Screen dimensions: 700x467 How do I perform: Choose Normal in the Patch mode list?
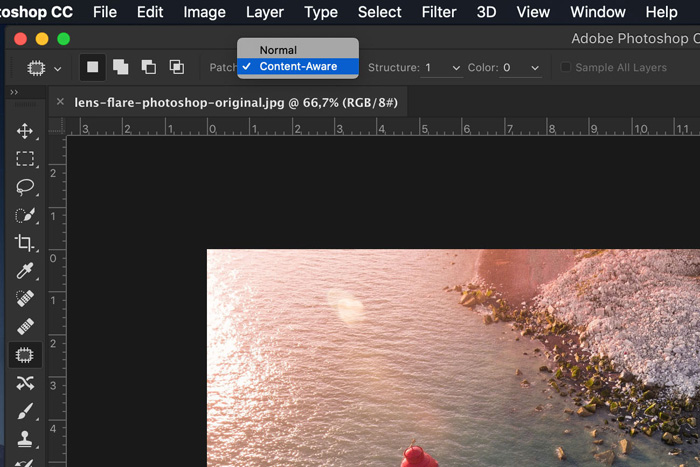point(298,50)
